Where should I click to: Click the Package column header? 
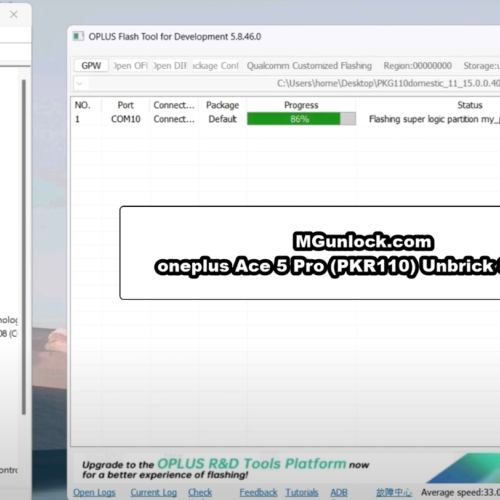pyautogui.click(x=222, y=105)
